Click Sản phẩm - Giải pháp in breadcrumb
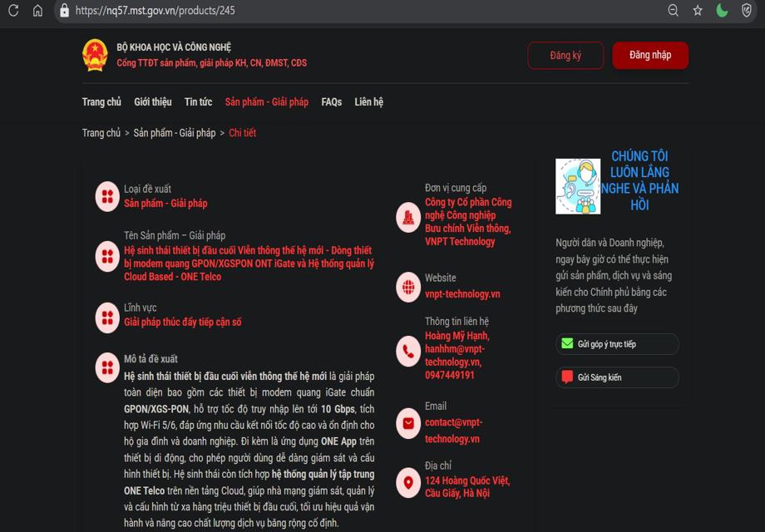This screenshot has width=765, height=532. (x=175, y=133)
